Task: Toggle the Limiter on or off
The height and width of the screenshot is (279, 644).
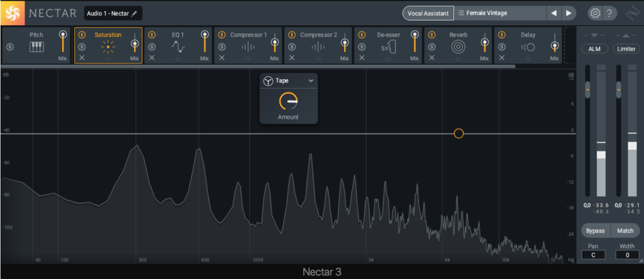Action: (x=626, y=49)
